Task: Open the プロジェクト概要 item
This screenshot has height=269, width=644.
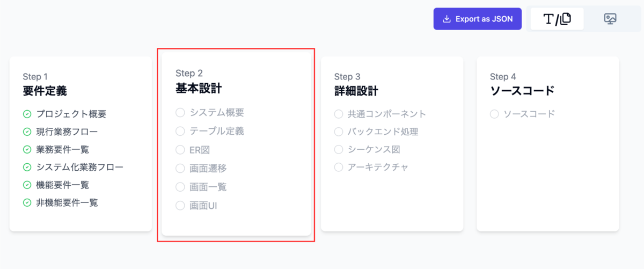Action: pyautogui.click(x=71, y=114)
